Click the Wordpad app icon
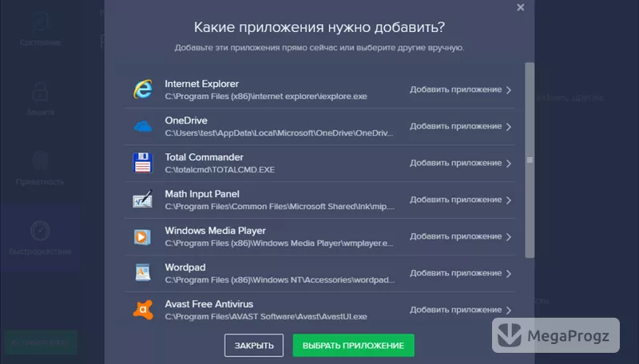The width and height of the screenshot is (639, 364). tap(143, 273)
